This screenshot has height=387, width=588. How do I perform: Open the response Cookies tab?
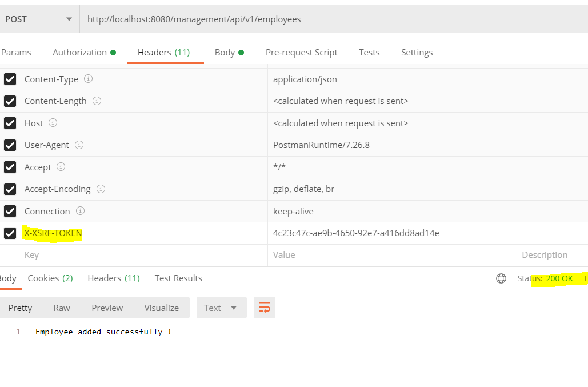[50, 278]
